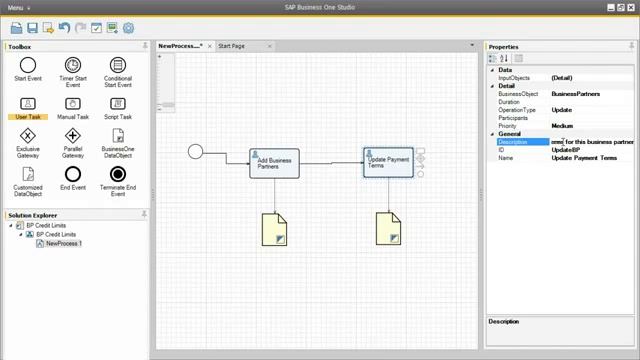640x360 pixels.
Task: Click the Description property text field
Action: click(x=592, y=142)
